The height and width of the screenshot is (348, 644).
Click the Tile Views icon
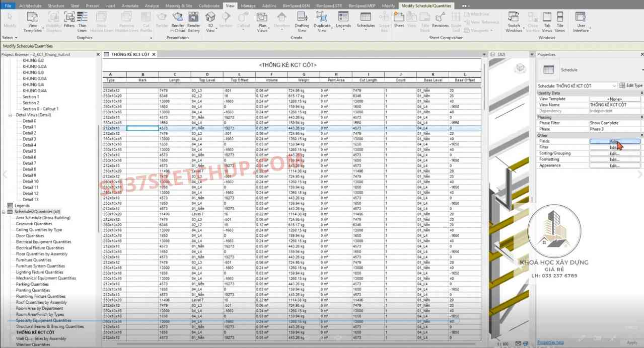click(560, 22)
